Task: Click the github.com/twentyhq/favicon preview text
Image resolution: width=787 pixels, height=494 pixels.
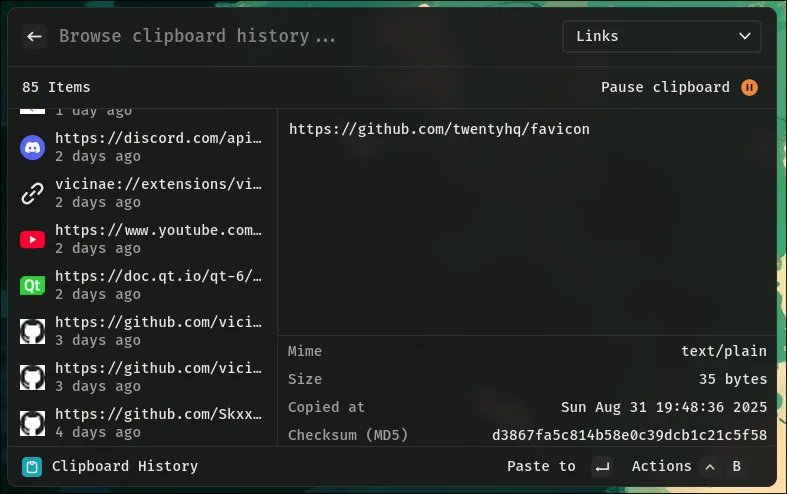Action: pyautogui.click(x=439, y=129)
